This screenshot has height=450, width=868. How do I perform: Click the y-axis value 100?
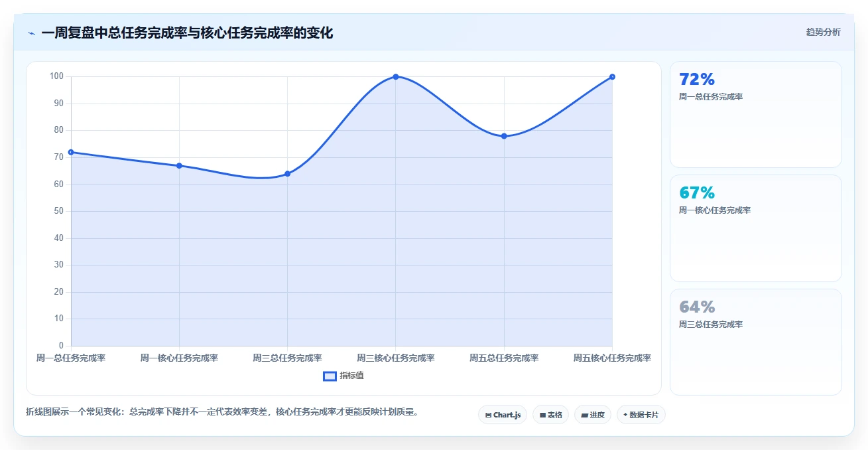[x=56, y=76]
